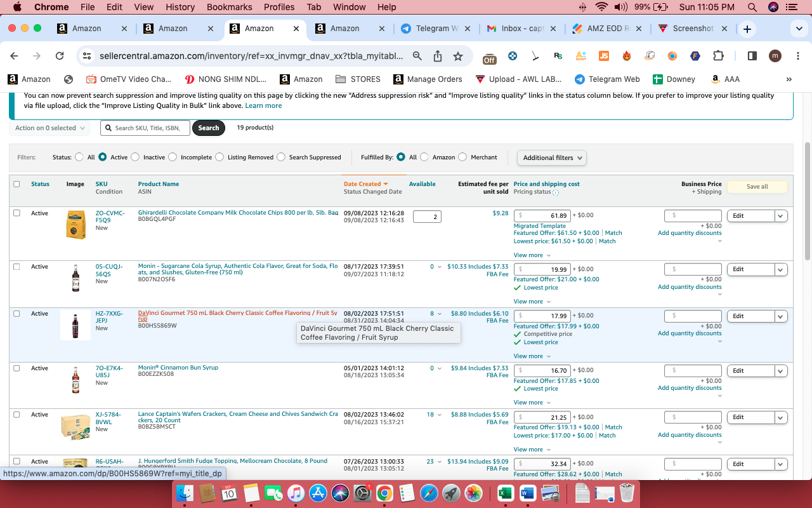Click the SKU, Title, ISBN search field

[x=145, y=128]
